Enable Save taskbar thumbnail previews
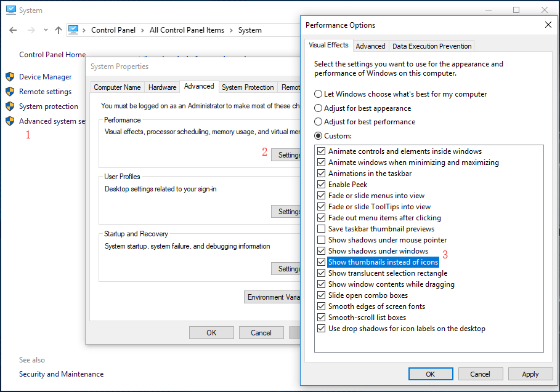Image resolution: width=560 pixels, height=392 pixels. pos(322,228)
